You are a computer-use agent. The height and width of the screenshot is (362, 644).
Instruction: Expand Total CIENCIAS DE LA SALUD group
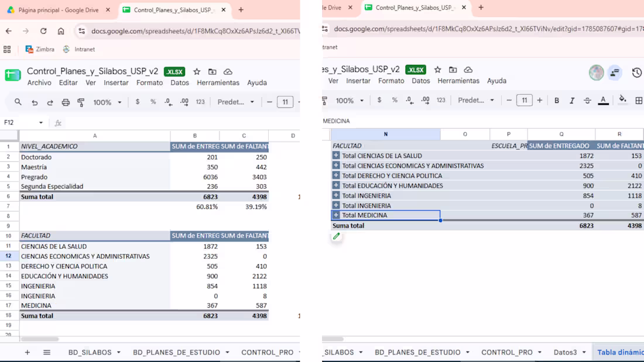[x=336, y=156]
